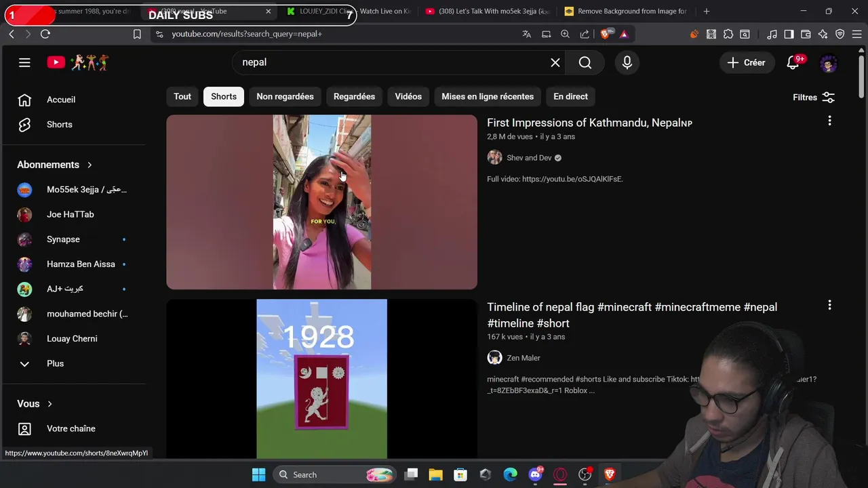Image resolution: width=868 pixels, height=488 pixels.
Task: Open Brave Shields lion icon
Action: 606,34
